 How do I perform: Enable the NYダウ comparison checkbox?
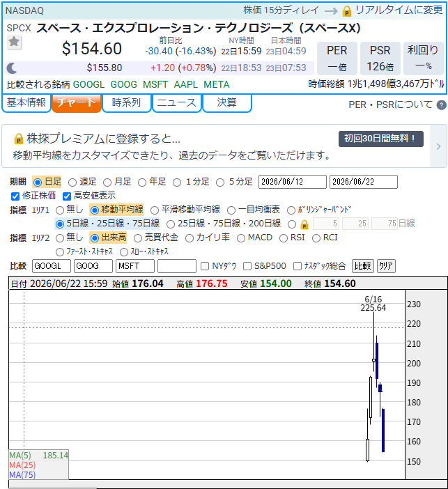(x=205, y=266)
